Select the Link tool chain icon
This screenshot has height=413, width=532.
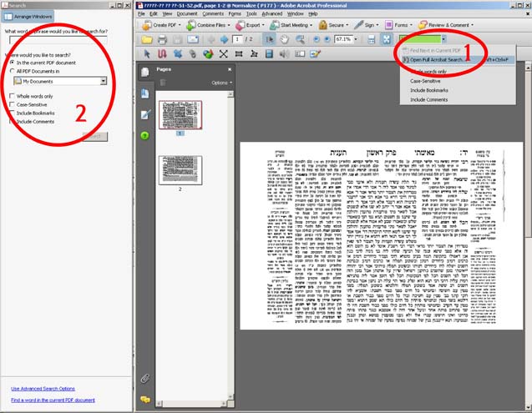click(193, 54)
